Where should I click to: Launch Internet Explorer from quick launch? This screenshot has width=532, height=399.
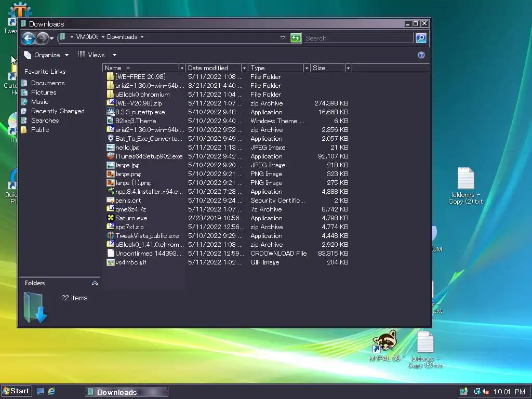tap(51, 391)
